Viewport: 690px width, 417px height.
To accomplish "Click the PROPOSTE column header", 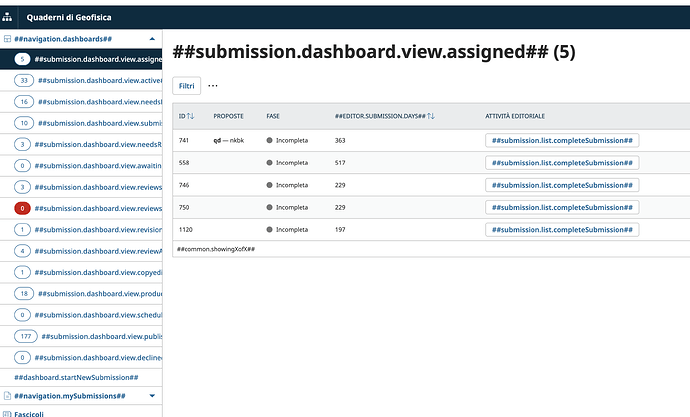I will click(x=228, y=116).
